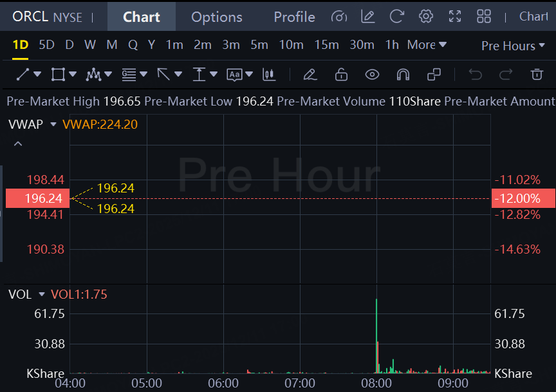This screenshot has height=392, width=556.
Task: Select the 30m interval
Action: [x=362, y=45]
